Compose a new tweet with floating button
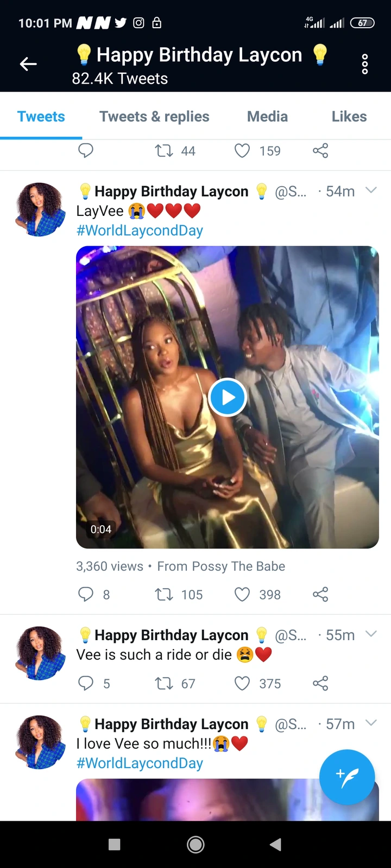391x868 pixels. point(347,777)
